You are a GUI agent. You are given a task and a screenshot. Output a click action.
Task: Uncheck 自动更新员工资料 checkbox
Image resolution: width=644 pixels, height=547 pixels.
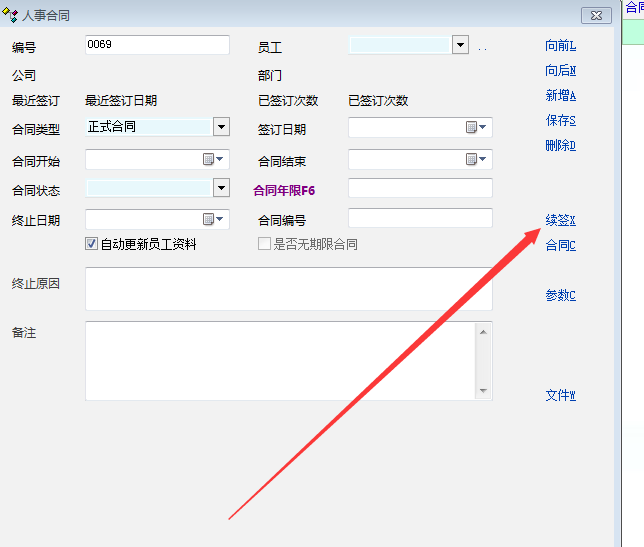click(x=92, y=244)
